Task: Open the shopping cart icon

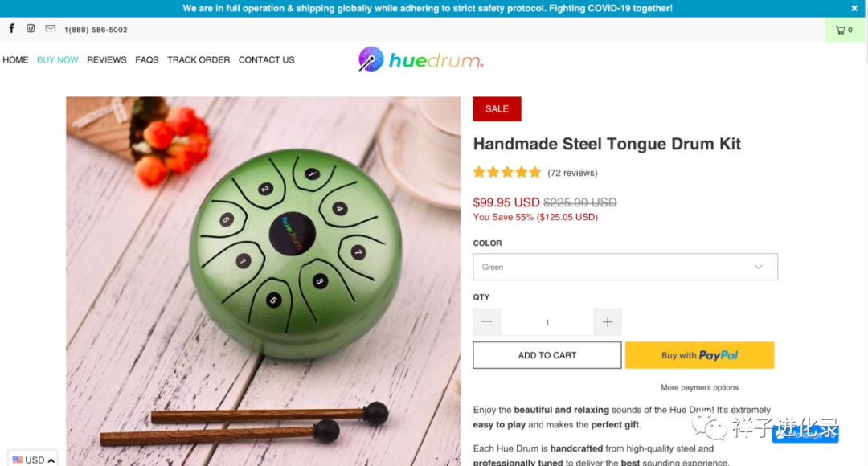Action: tap(844, 30)
